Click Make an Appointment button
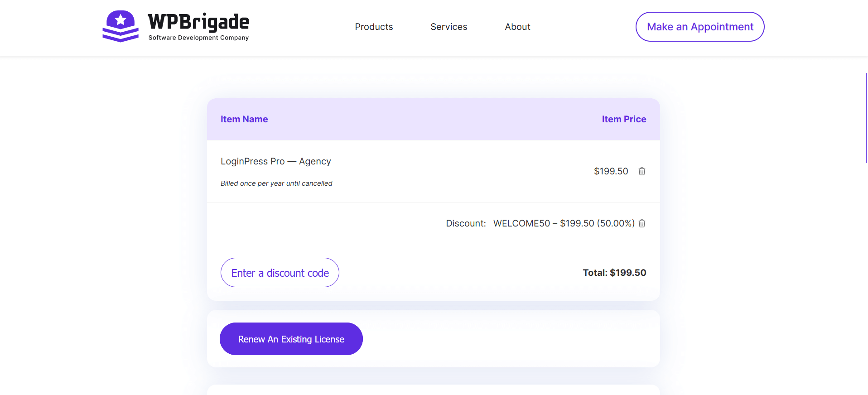Image resolution: width=868 pixels, height=395 pixels. click(700, 27)
